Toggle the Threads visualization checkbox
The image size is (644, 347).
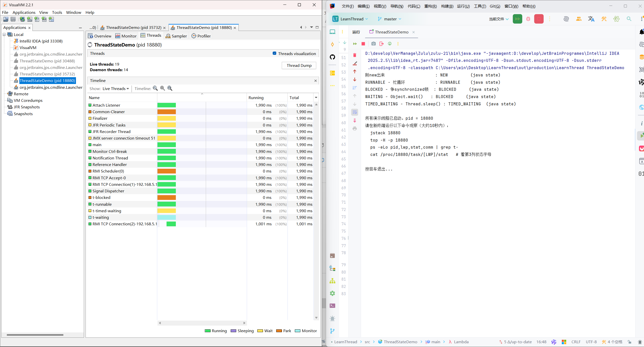tap(274, 53)
